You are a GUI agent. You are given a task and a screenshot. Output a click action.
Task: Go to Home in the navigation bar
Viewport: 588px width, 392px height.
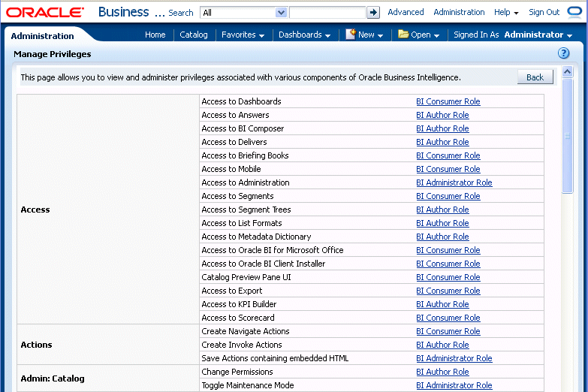pyautogui.click(x=155, y=35)
